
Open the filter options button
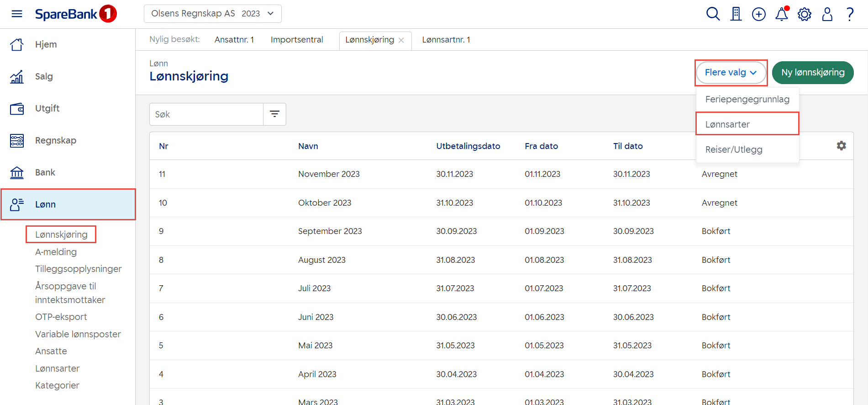click(x=274, y=114)
